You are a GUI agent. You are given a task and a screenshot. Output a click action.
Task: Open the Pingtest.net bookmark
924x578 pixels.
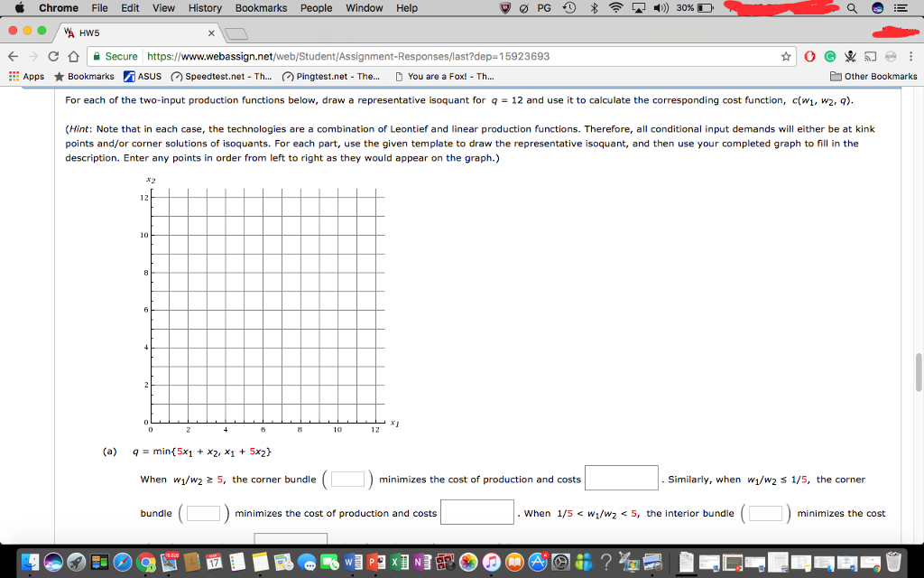[x=330, y=76]
